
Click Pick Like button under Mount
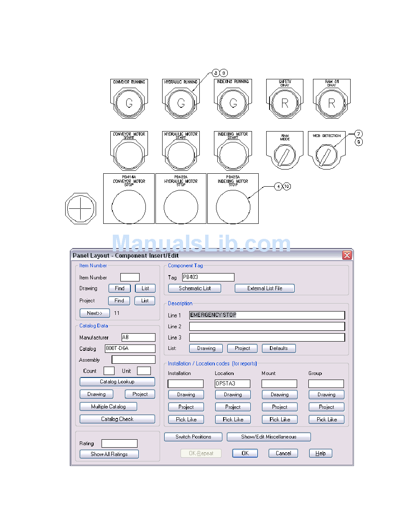pyautogui.click(x=280, y=420)
